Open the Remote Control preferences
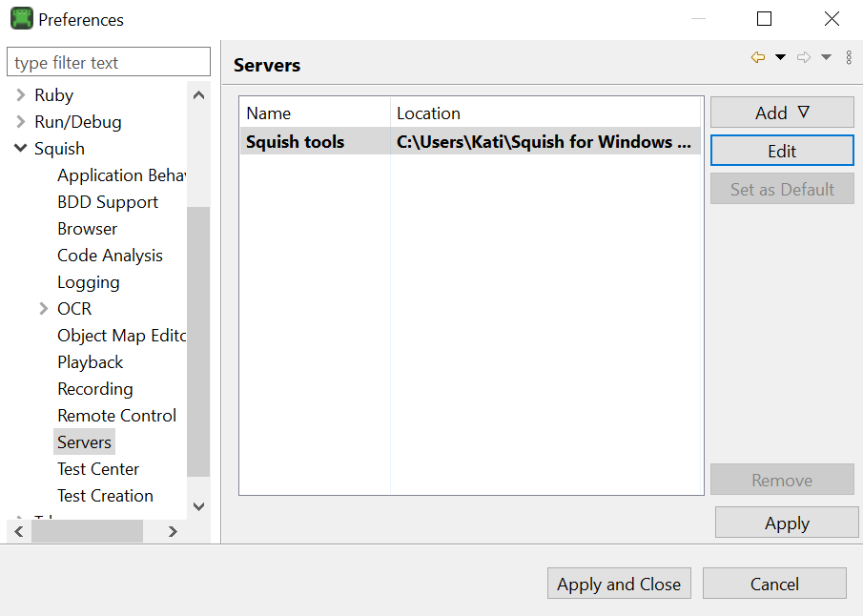Screen dimensions: 863x616 pyautogui.click(x=116, y=415)
